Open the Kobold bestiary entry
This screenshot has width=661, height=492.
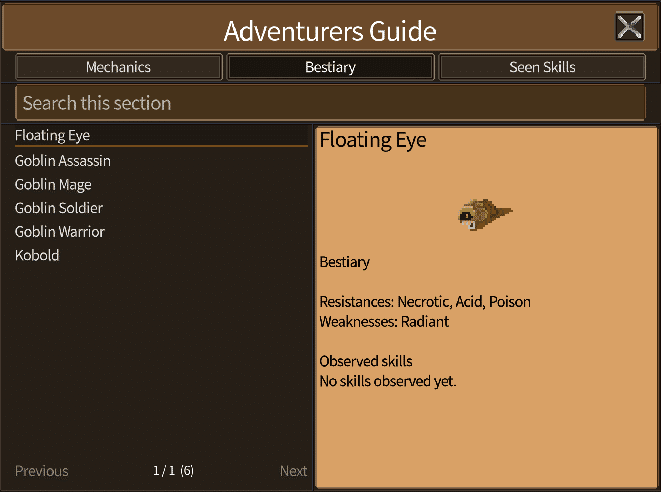tap(37, 255)
